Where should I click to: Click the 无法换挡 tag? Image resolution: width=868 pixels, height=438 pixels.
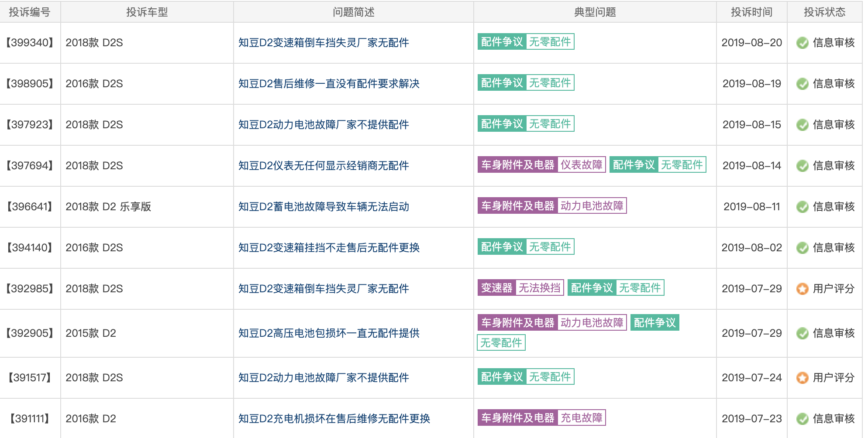539,287
